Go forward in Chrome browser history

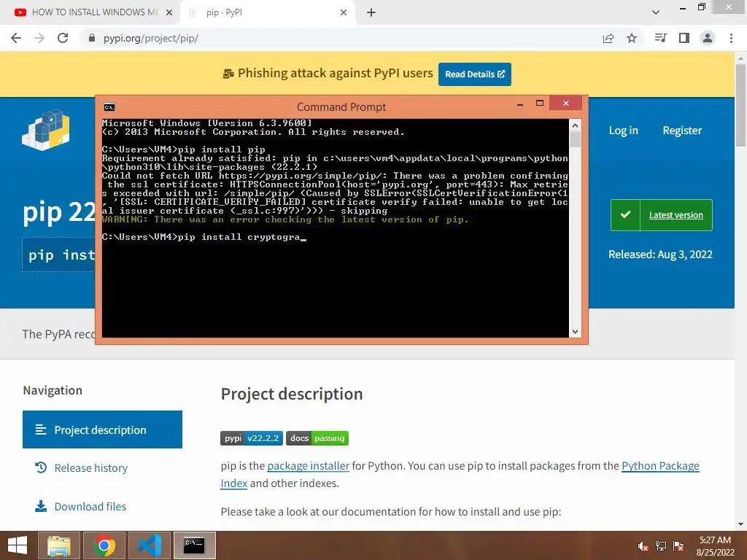click(x=39, y=38)
